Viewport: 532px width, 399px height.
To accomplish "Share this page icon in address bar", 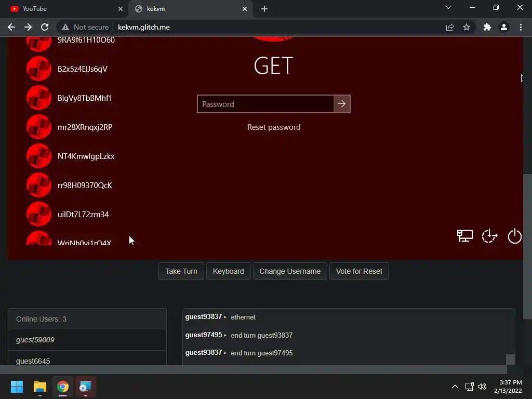I will click(x=450, y=27).
